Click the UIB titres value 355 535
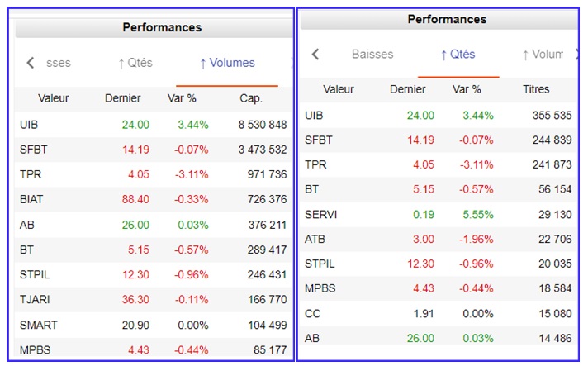 (x=548, y=115)
